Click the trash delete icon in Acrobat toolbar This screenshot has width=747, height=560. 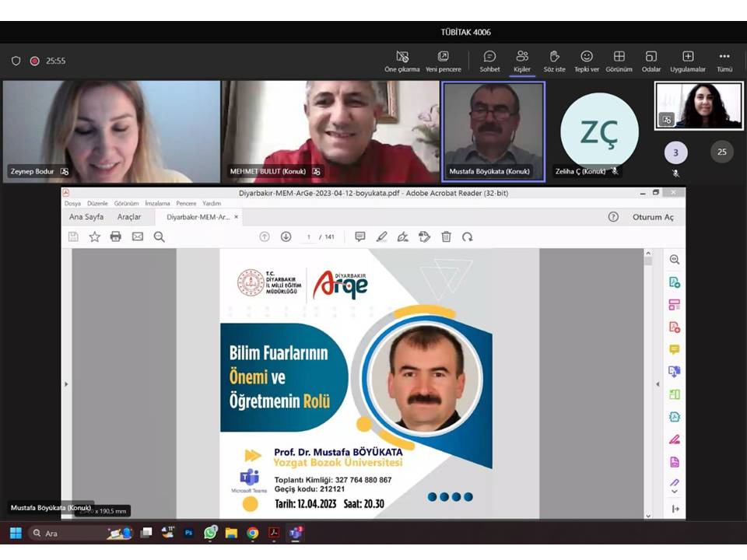[446, 236]
